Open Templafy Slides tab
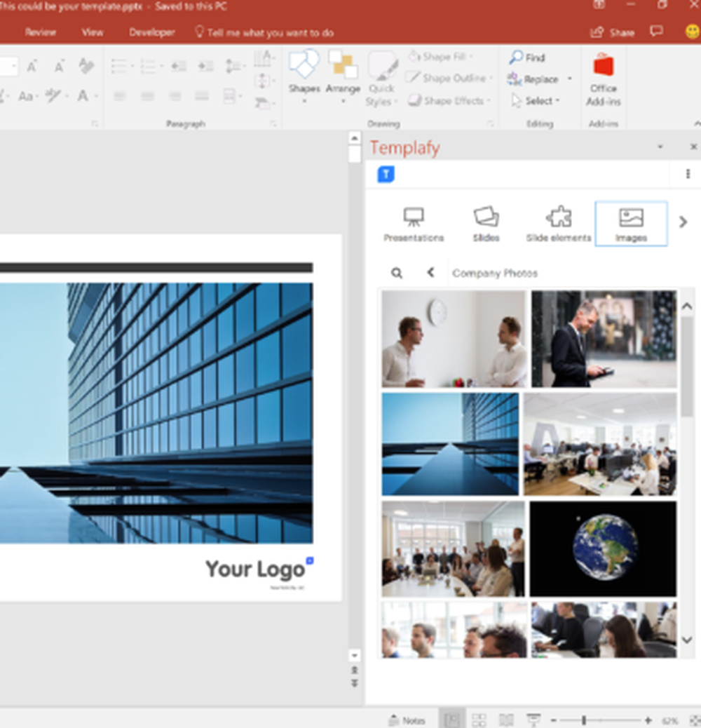 coord(486,224)
